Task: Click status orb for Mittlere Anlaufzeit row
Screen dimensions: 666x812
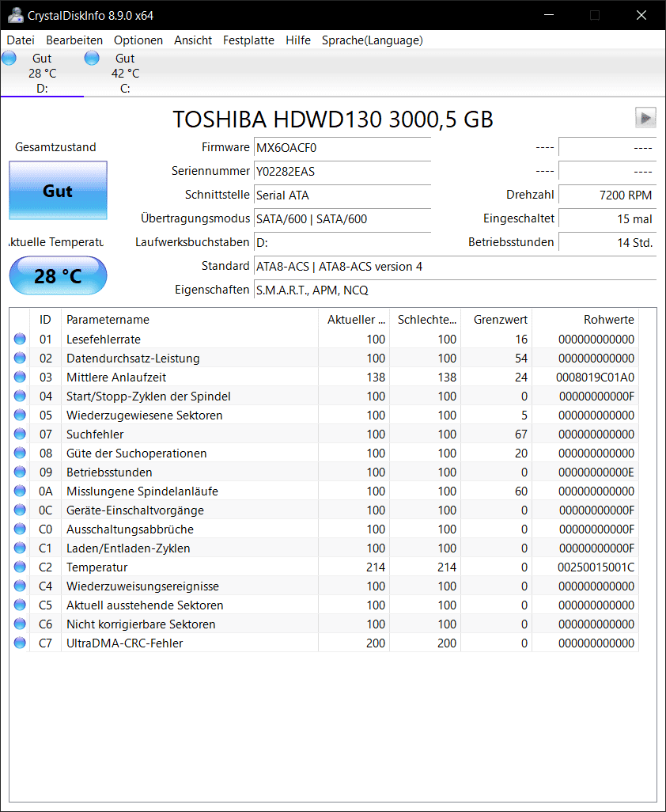Action: [x=20, y=377]
